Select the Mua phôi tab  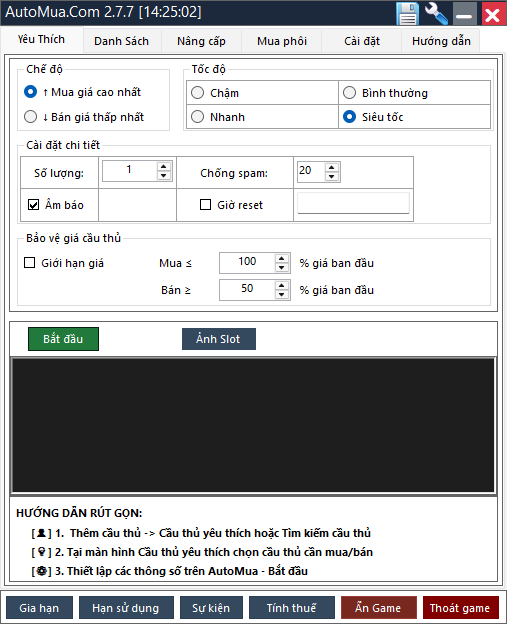click(x=282, y=41)
